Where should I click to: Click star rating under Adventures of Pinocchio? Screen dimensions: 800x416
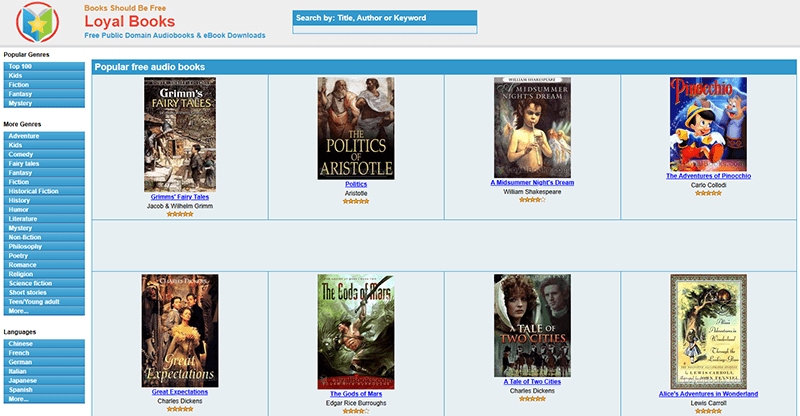[708, 193]
